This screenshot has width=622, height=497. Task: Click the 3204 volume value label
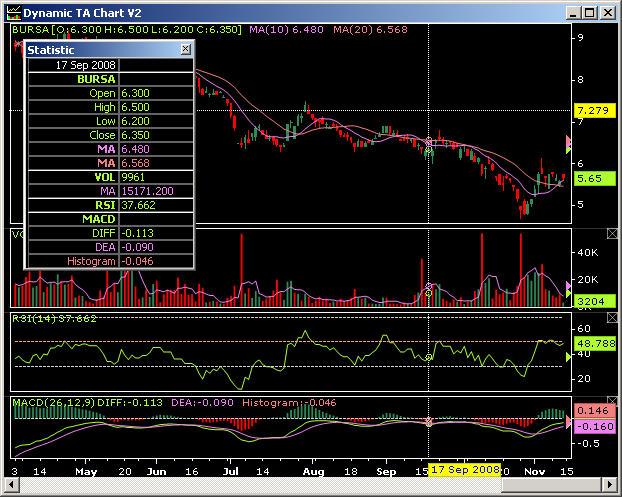point(595,301)
